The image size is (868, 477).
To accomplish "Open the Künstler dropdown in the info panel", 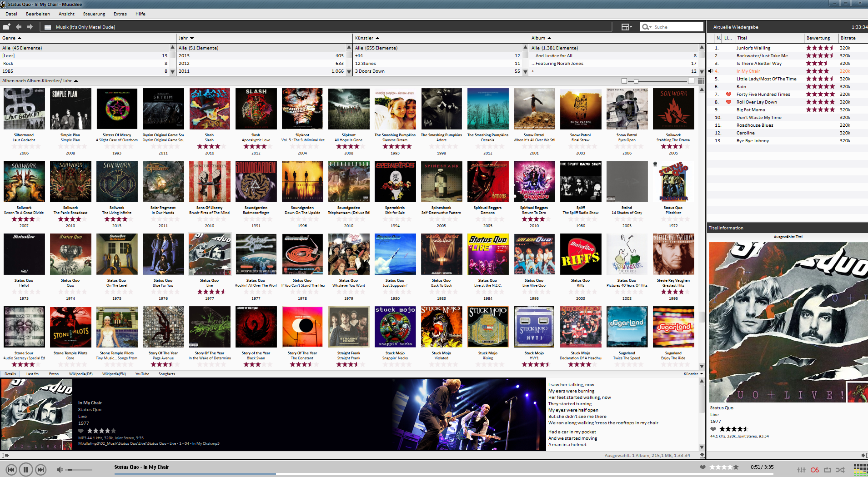I will (x=693, y=374).
